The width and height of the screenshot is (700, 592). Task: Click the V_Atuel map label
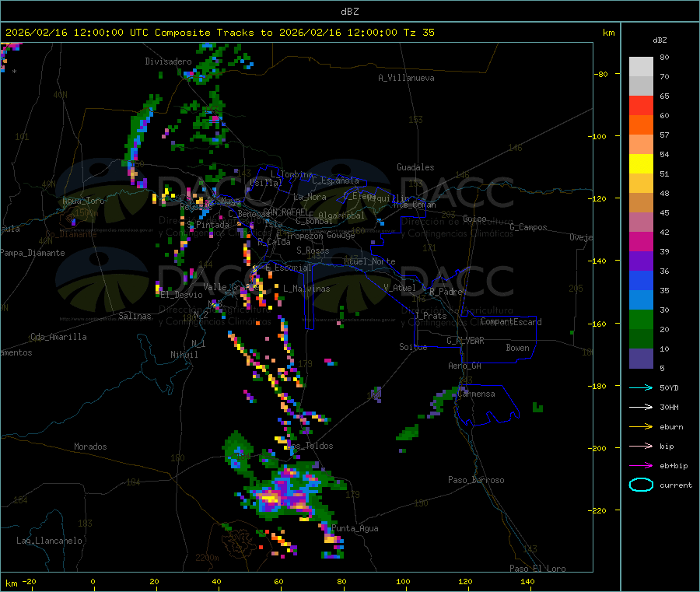400,288
